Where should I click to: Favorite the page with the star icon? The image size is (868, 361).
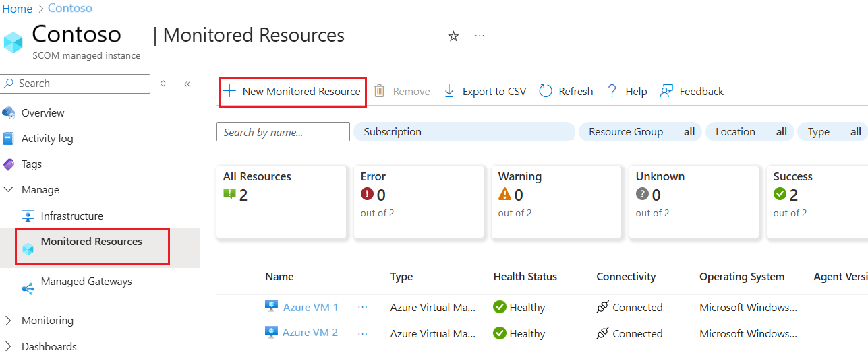tap(453, 36)
